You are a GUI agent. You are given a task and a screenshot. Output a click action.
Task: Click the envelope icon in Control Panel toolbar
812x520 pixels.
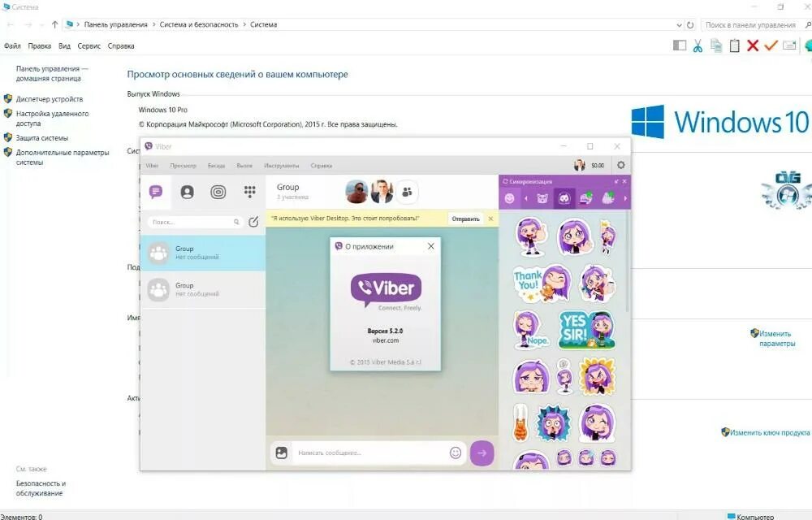click(x=789, y=45)
